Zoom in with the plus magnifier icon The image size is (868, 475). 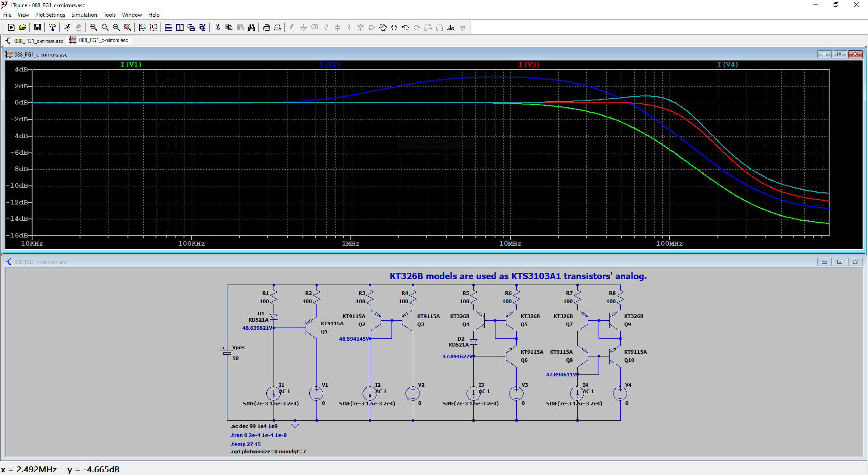coord(94,28)
